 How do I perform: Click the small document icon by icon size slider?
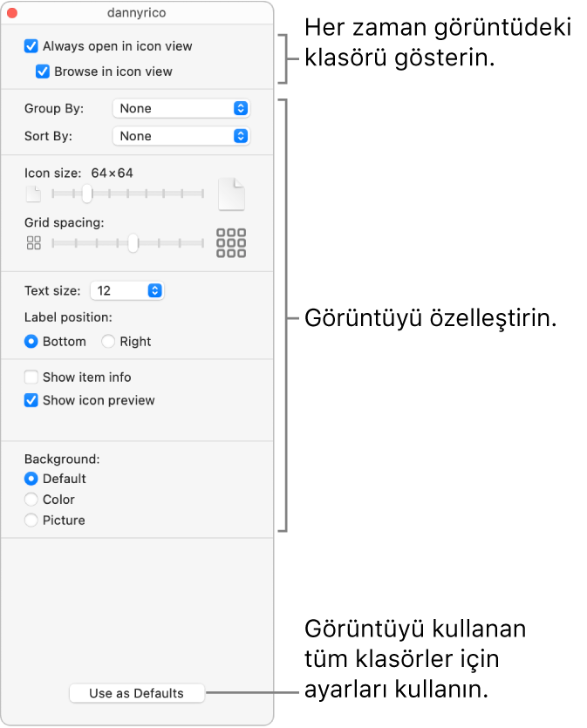pos(33,194)
